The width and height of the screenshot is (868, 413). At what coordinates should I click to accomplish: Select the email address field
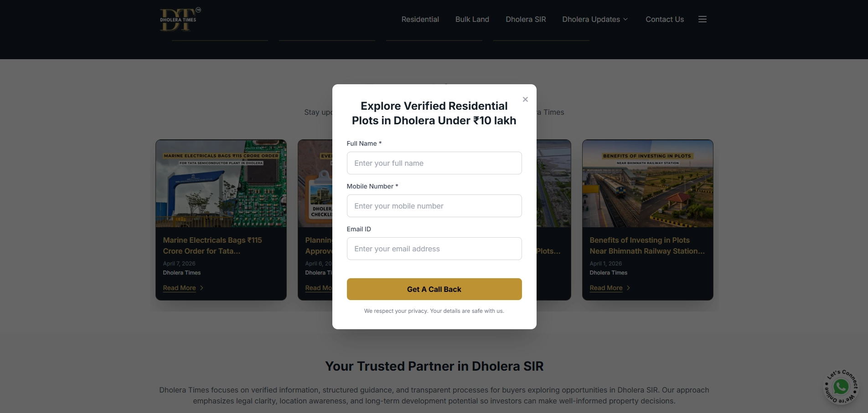click(434, 249)
